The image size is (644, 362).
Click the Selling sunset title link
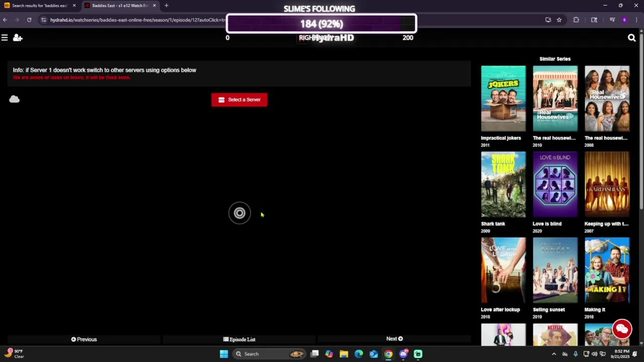click(549, 310)
